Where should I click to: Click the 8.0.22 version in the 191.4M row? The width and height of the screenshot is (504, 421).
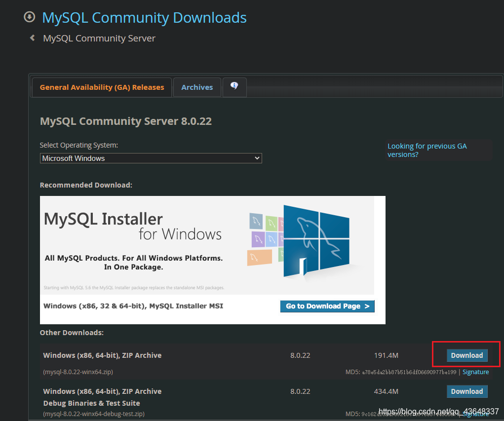(x=300, y=355)
